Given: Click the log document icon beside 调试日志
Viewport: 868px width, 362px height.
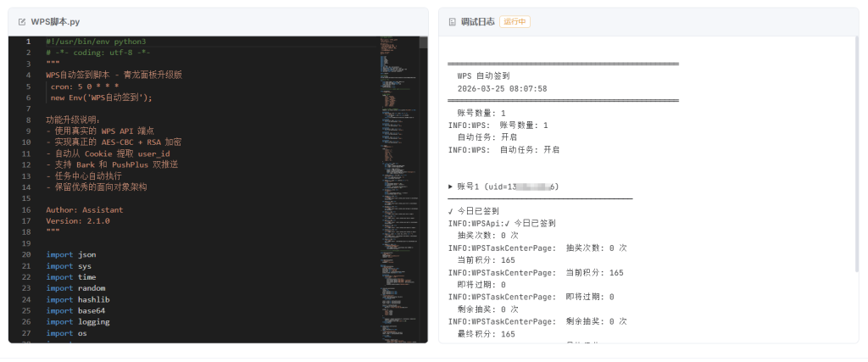Looking at the screenshot, I should click(452, 22).
